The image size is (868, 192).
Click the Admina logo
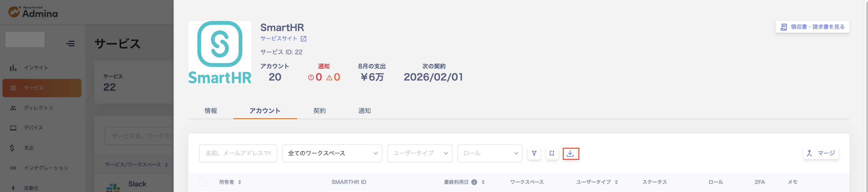(33, 12)
